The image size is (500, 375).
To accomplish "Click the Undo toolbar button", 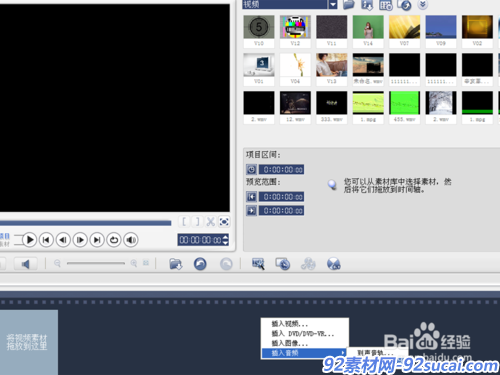I will pos(200,264).
